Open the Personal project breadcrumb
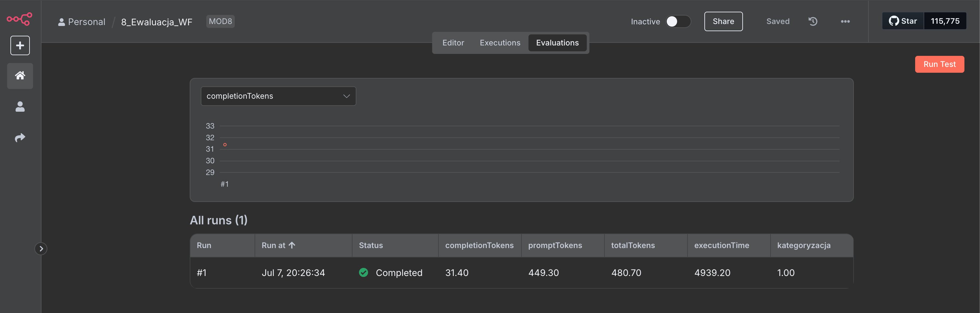This screenshot has height=313, width=980. [x=82, y=22]
